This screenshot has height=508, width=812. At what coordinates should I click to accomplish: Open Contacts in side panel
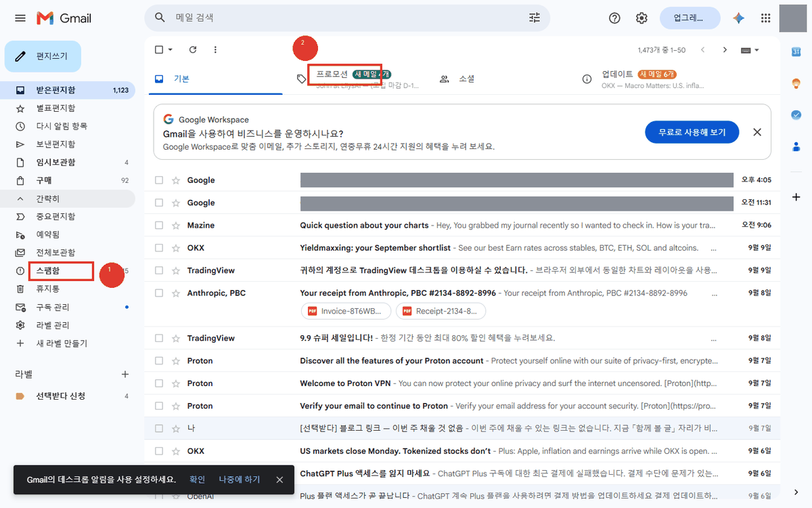coord(796,146)
